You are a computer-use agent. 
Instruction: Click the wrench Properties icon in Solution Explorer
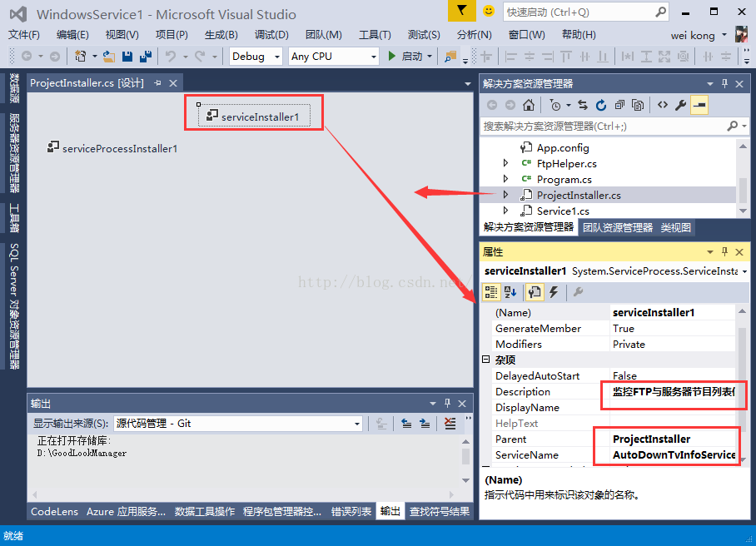click(680, 105)
